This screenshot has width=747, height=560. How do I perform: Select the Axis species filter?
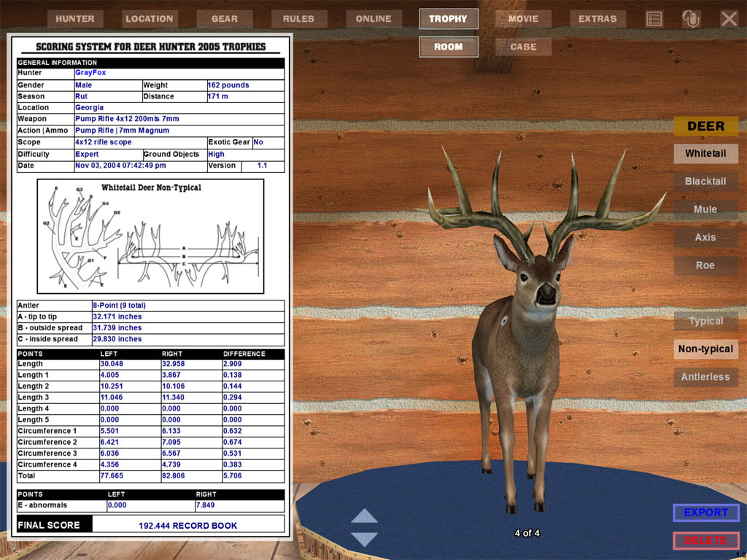click(x=705, y=237)
